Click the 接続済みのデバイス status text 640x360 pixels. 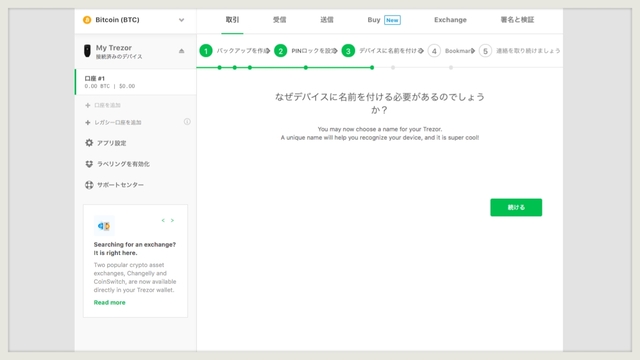[x=119, y=57]
